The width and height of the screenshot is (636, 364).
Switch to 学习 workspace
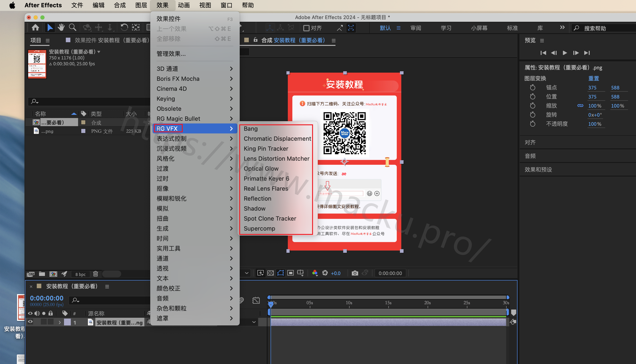446,28
